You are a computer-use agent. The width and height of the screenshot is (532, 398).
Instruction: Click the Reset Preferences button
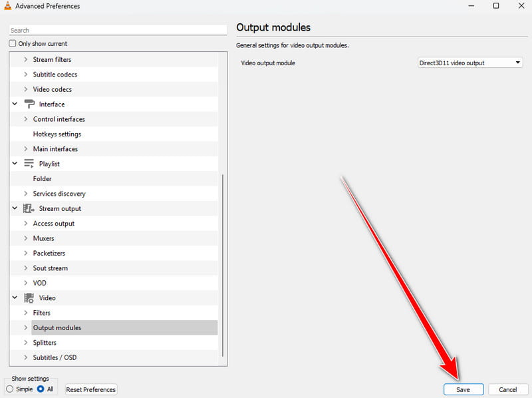pos(91,389)
